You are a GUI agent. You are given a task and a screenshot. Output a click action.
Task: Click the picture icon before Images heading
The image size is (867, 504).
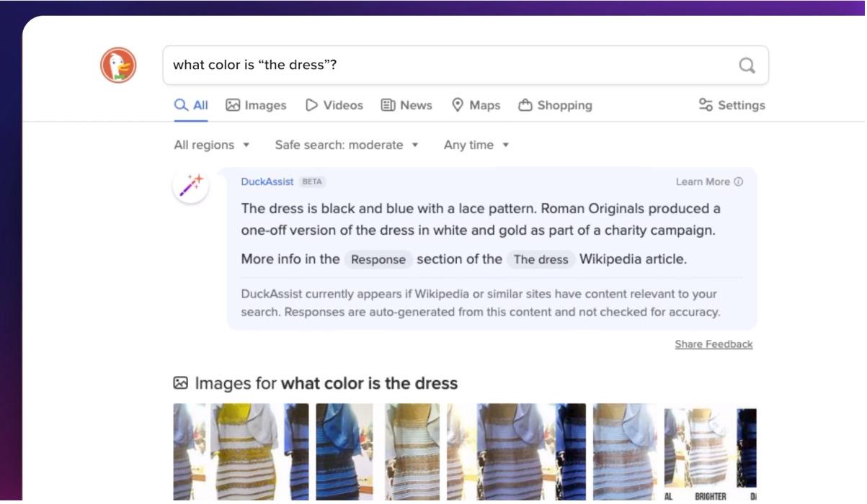(181, 383)
